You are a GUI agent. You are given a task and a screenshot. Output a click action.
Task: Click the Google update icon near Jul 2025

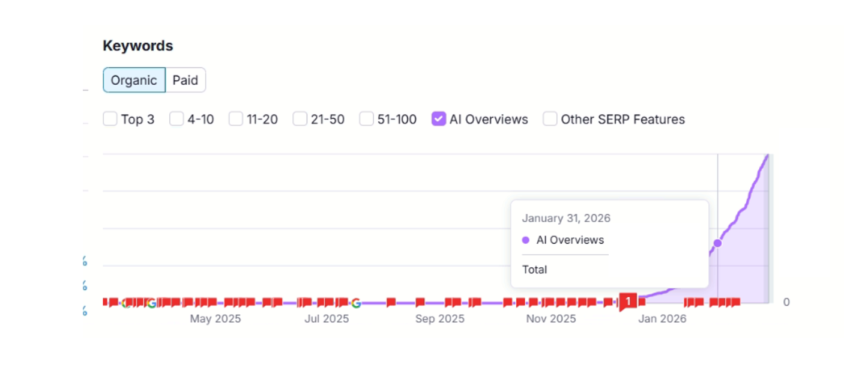pos(356,303)
